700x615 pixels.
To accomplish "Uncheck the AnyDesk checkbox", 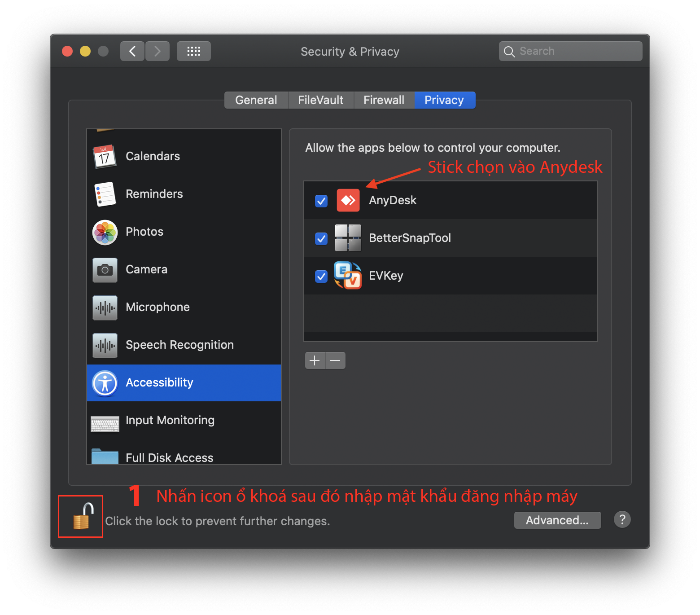I will (x=321, y=201).
